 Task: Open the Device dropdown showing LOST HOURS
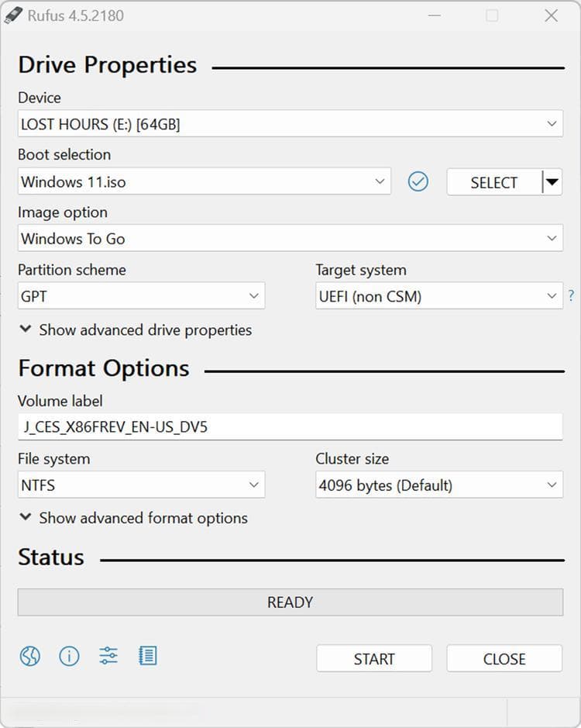pos(290,123)
